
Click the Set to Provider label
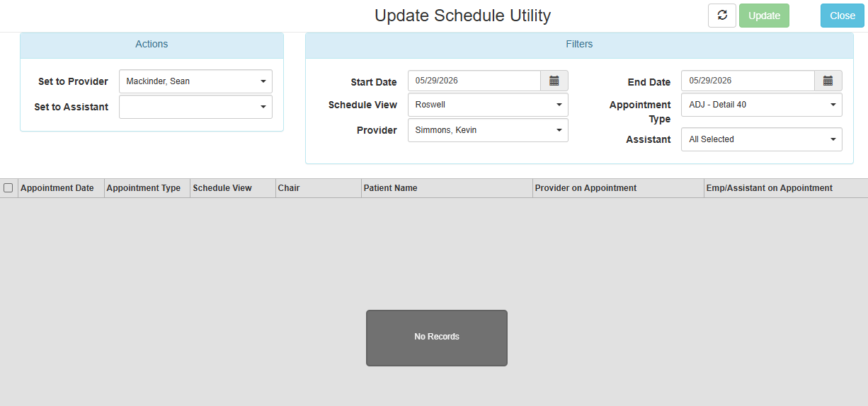pyautogui.click(x=73, y=81)
